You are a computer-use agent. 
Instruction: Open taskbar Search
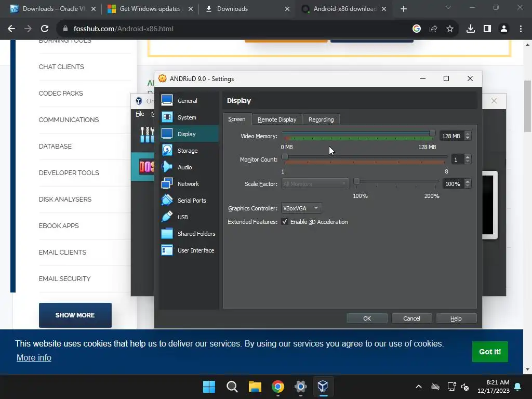[x=232, y=387]
